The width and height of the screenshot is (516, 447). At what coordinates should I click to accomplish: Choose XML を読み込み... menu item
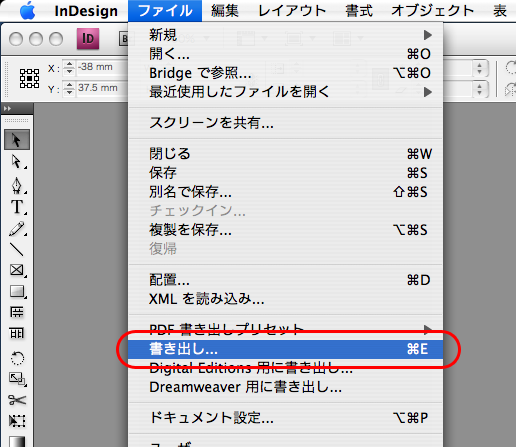pos(286,299)
